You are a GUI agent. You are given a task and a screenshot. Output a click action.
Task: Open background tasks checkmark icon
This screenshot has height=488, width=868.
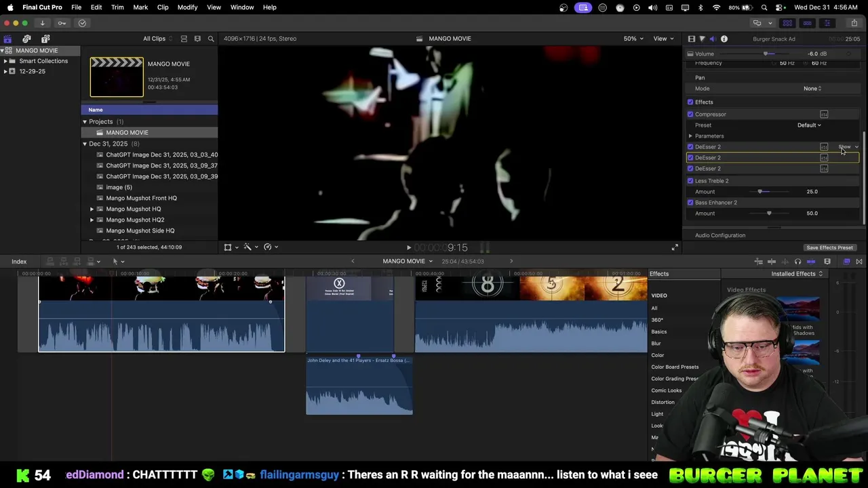pos(82,23)
